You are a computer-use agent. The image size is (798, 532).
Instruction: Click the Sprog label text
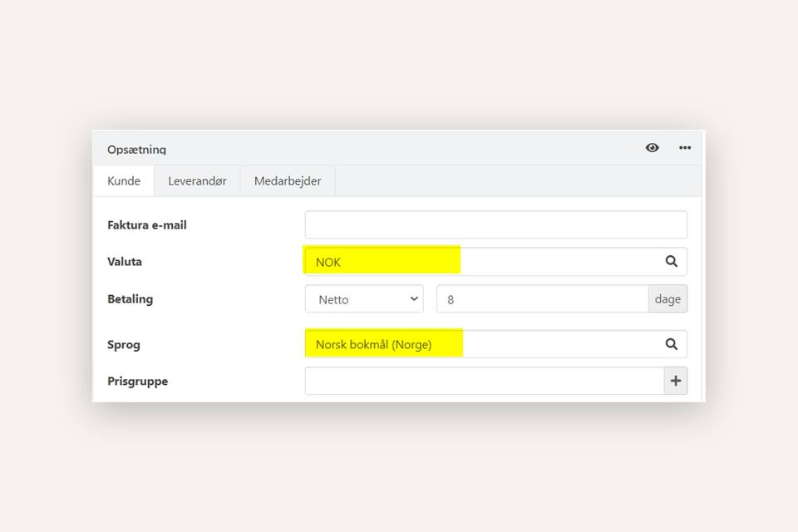(124, 344)
